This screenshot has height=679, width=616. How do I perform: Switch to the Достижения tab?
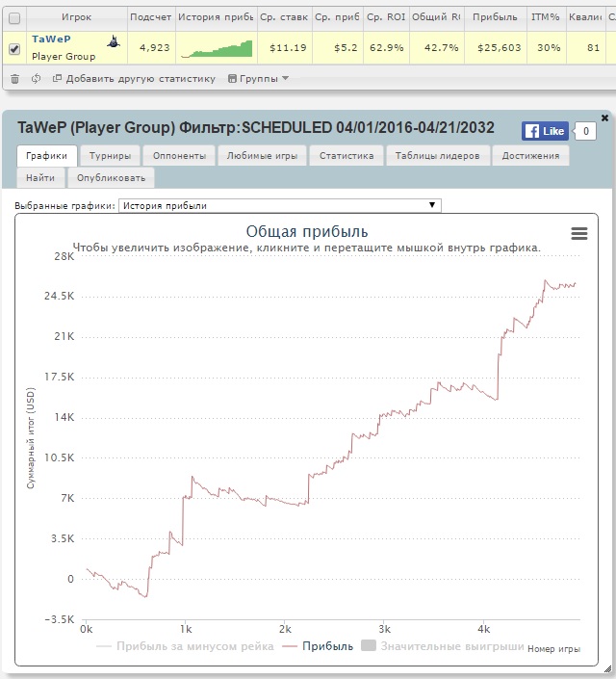530,156
